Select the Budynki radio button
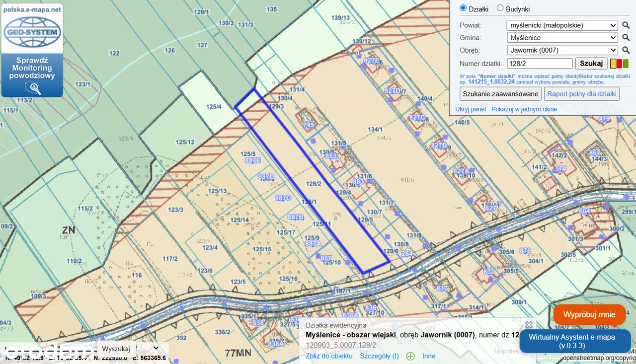The width and height of the screenshot is (636, 364). [x=500, y=8]
